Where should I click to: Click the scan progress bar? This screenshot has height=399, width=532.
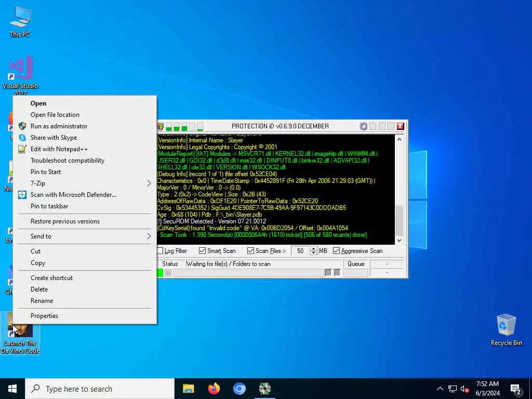point(249,273)
